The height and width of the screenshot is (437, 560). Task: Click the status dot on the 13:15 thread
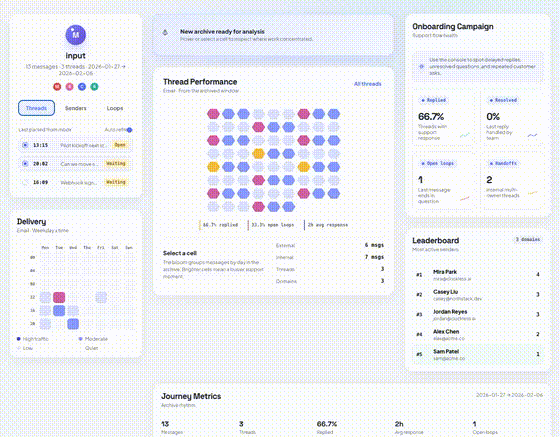coord(25,145)
